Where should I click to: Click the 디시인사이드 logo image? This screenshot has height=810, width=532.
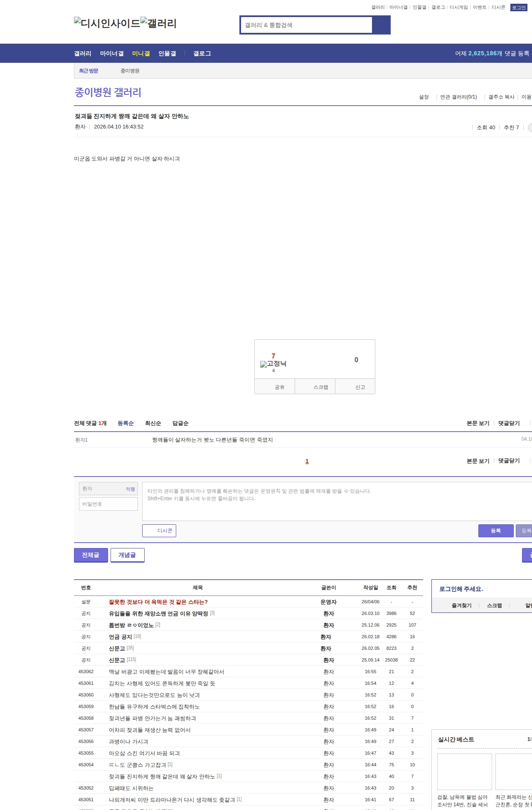click(x=107, y=23)
